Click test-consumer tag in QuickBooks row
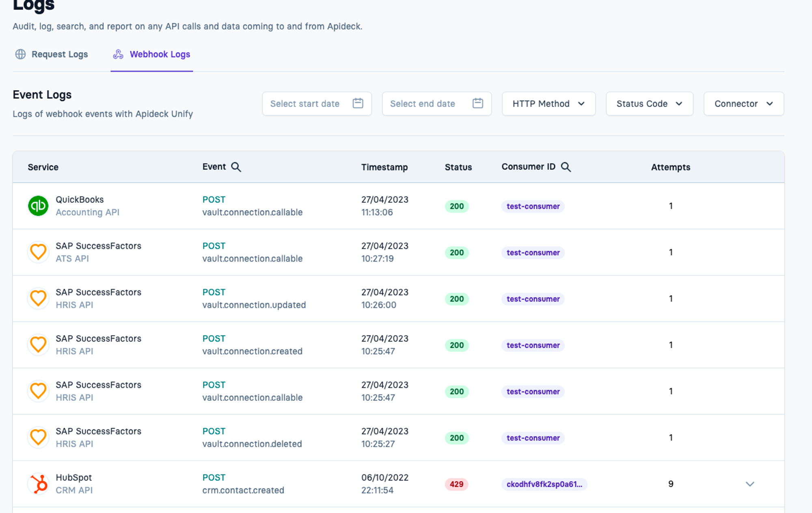812x513 pixels. [533, 206]
